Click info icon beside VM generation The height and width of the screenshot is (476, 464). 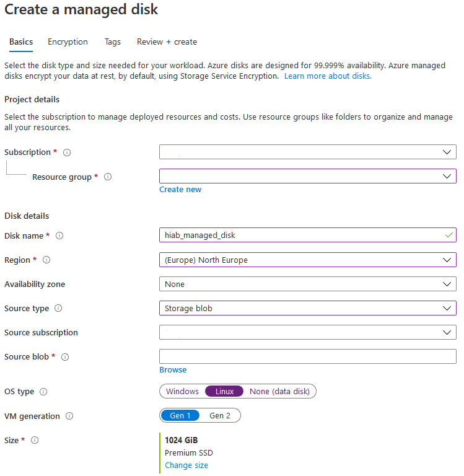pos(69,416)
